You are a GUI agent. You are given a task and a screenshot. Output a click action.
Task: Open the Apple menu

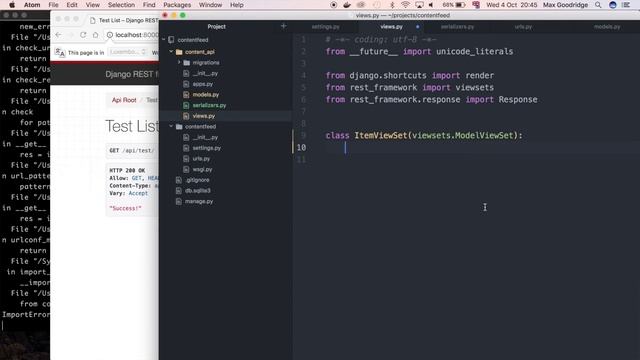pos(12,5)
